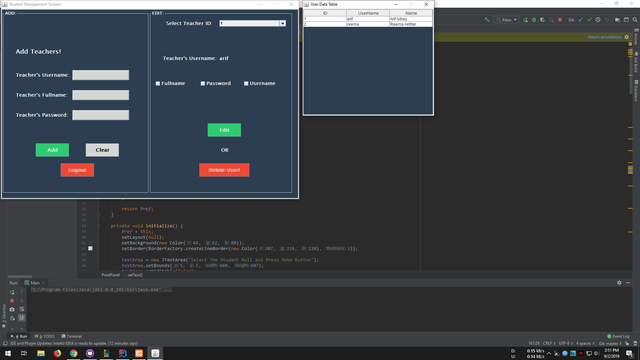
Task: Open the Event Log tab
Action: [x=618, y=336]
